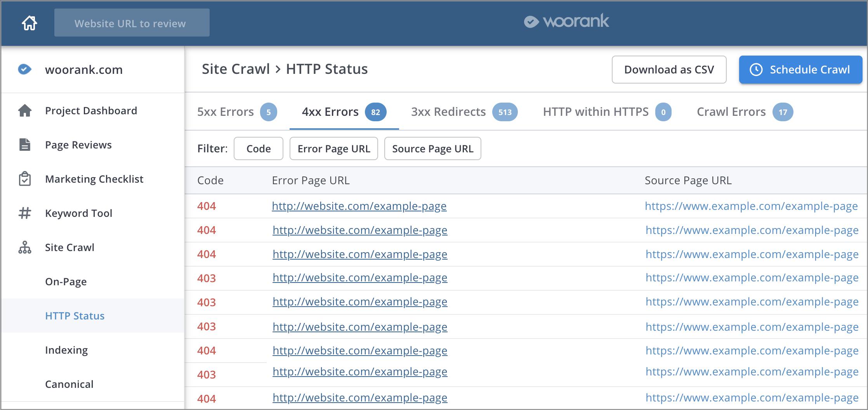868x410 pixels.
Task: Switch to the Crawl Errors tab
Action: coord(745,112)
